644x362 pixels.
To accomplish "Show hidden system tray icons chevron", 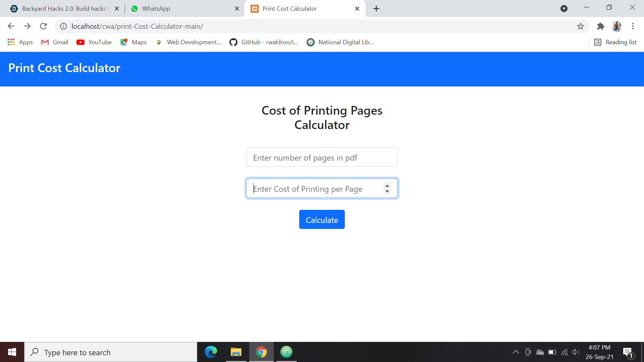I will click(516, 352).
